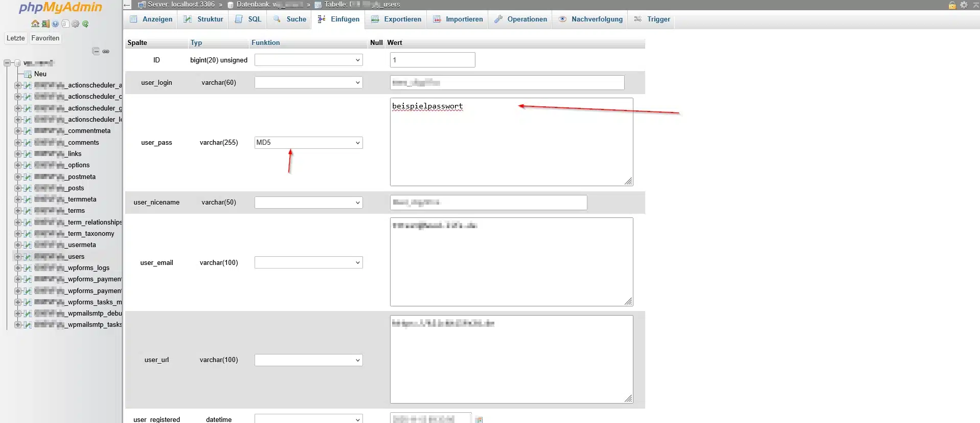Open function dropdown for user_login
Image resolution: width=980 pixels, height=423 pixels.
click(309, 82)
